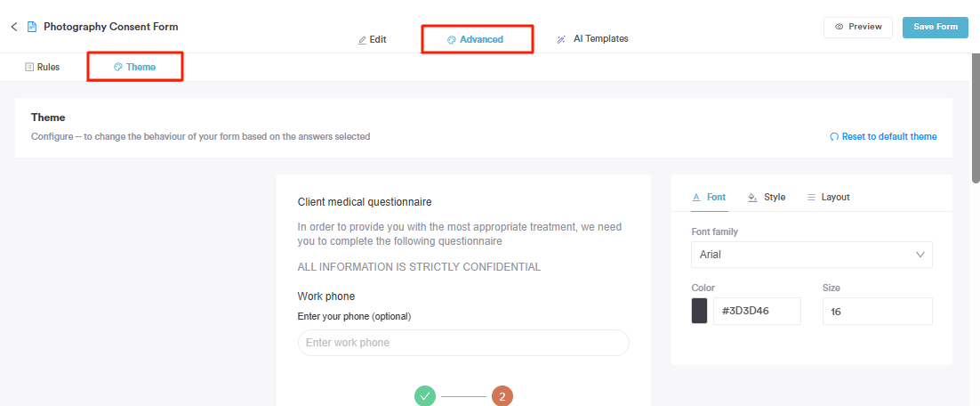
Task: Click the orange step 2 circle
Action: (x=502, y=395)
